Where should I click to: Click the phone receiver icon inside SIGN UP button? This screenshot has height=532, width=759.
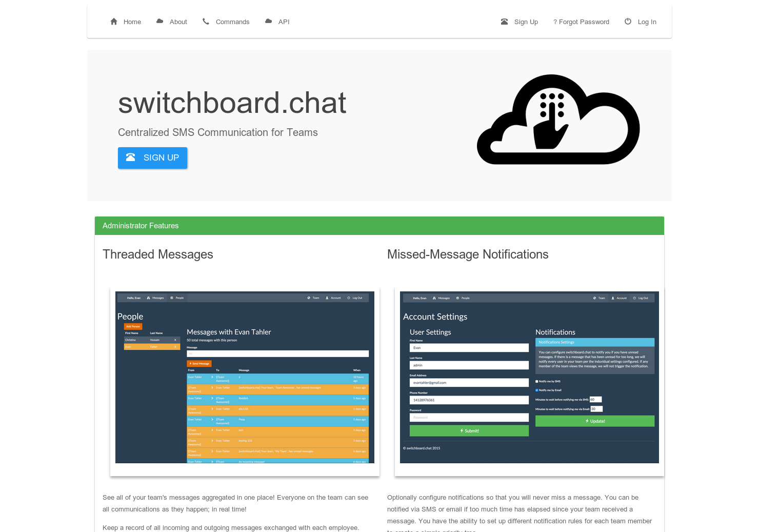(x=132, y=157)
